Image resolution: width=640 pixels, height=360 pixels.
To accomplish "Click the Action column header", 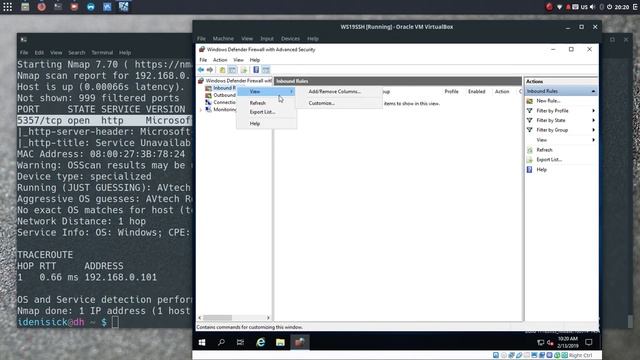I will 502,91.
